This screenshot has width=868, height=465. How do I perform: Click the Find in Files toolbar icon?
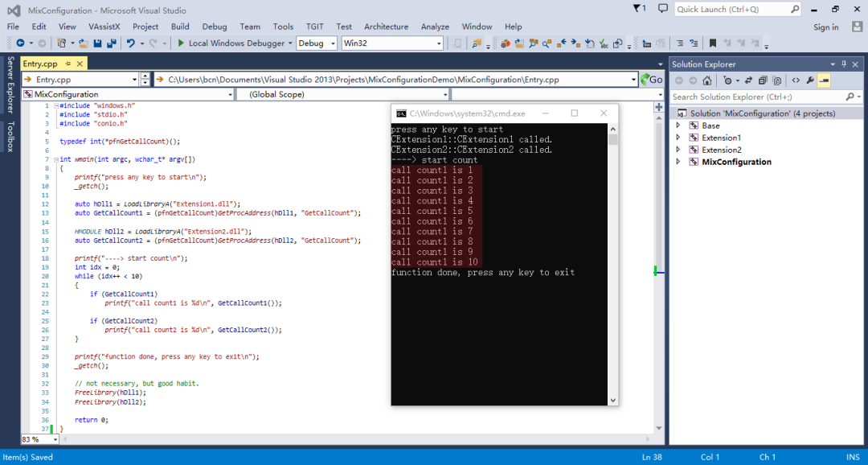click(476, 43)
